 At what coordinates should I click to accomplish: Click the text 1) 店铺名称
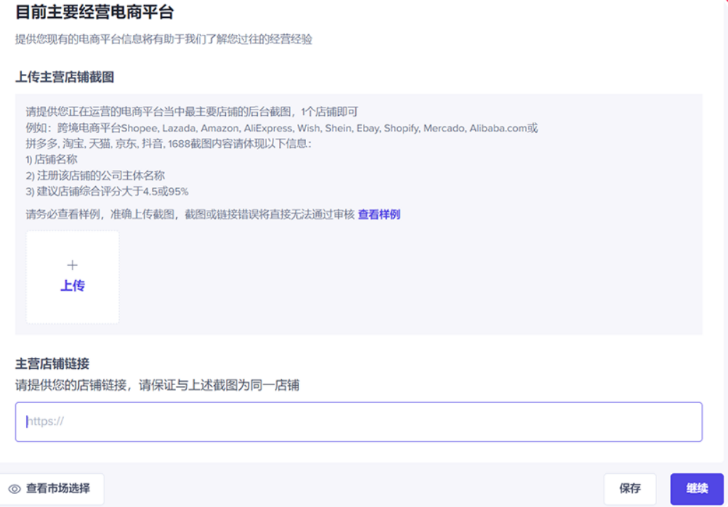[52, 160]
